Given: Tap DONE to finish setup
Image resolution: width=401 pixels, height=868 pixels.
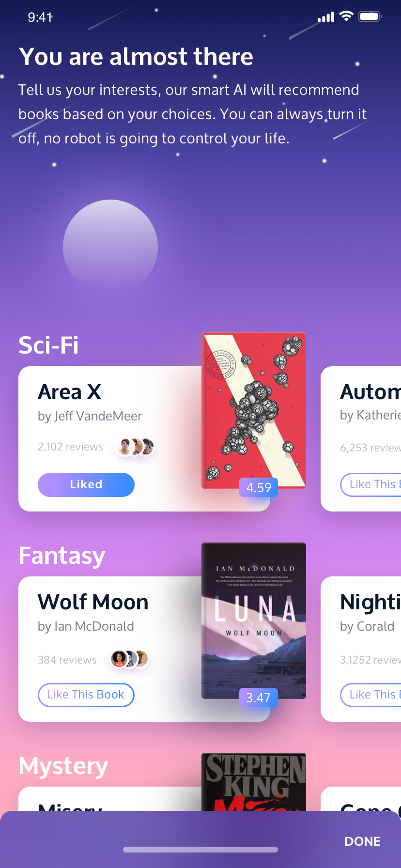Looking at the screenshot, I should tap(362, 841).
